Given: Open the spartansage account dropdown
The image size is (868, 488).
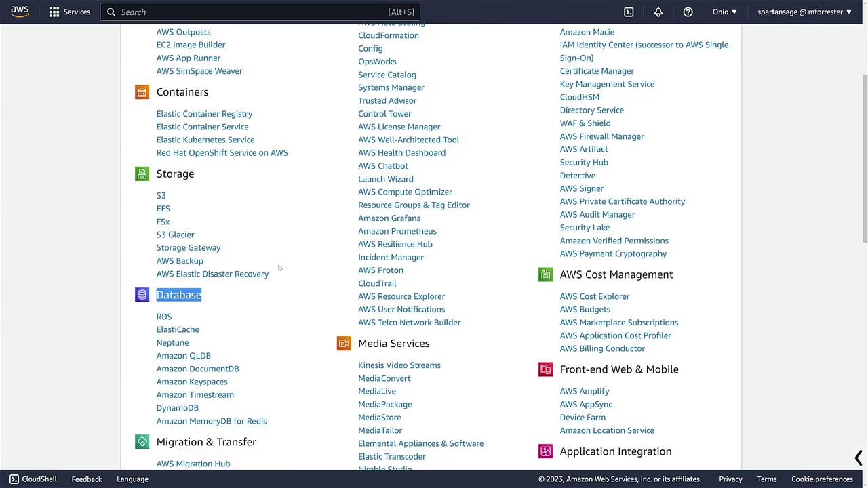Looking at the screenshot, I should (804, 12).
